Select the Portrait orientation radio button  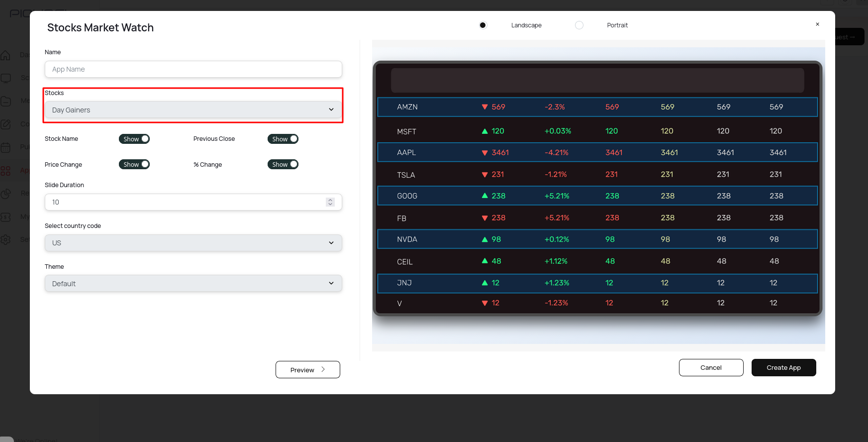coord(579,25)
